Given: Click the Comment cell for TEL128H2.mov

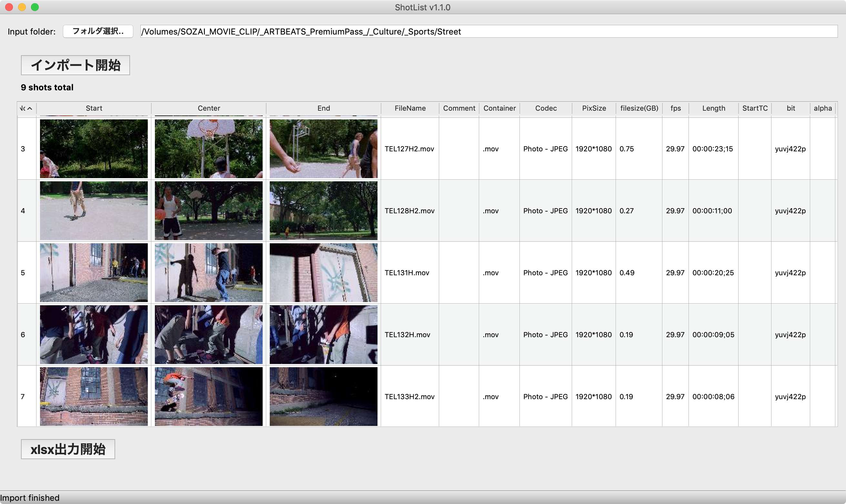Looking at the screenshot, I should tap(459, 211).
